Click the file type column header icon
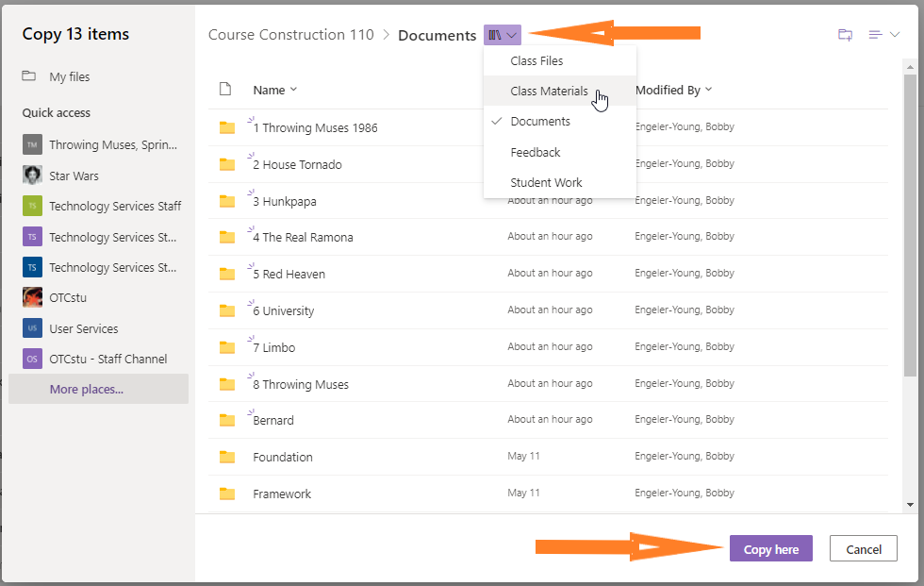The height and width of the screenshot is (586, 924). point(225,90)
